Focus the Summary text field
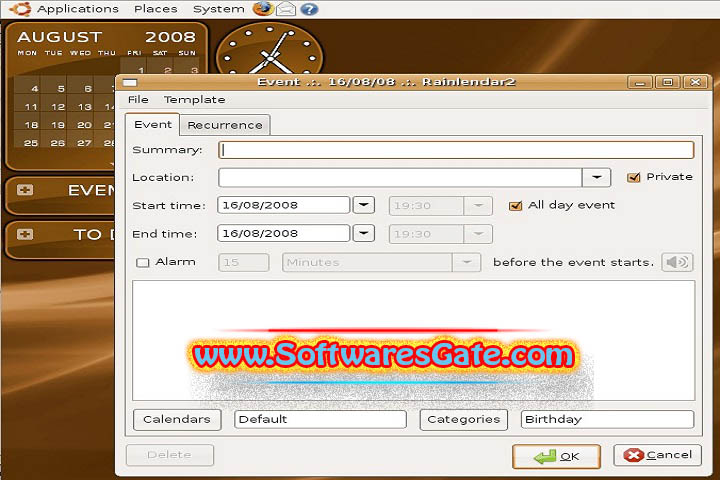Image resolution: width=720 pixels, height=480 pixels. (456, 150)
